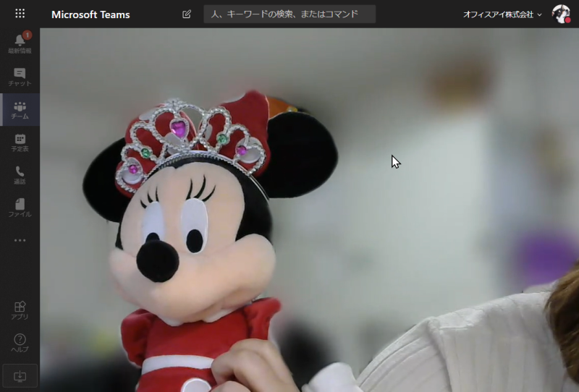
Task: Open the profile avatar menu
Action: click(560, 14)
